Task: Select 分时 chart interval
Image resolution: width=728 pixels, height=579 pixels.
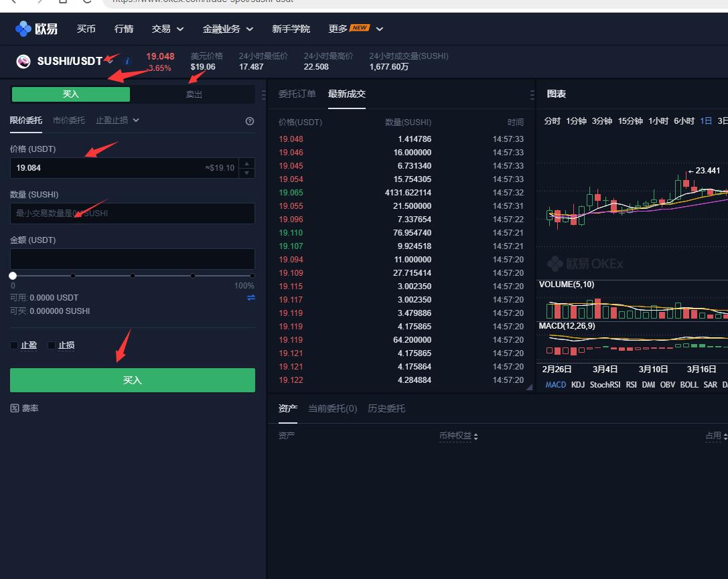Action: (552, 121)
